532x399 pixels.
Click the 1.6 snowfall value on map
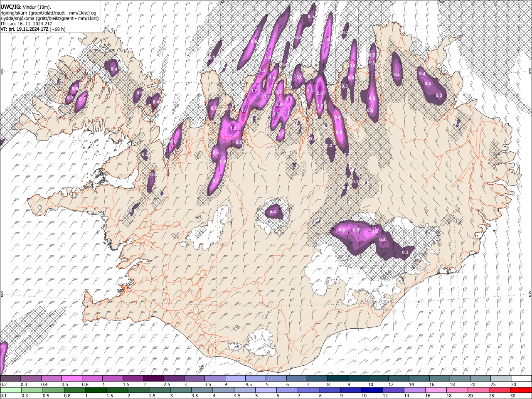[273, 77]
